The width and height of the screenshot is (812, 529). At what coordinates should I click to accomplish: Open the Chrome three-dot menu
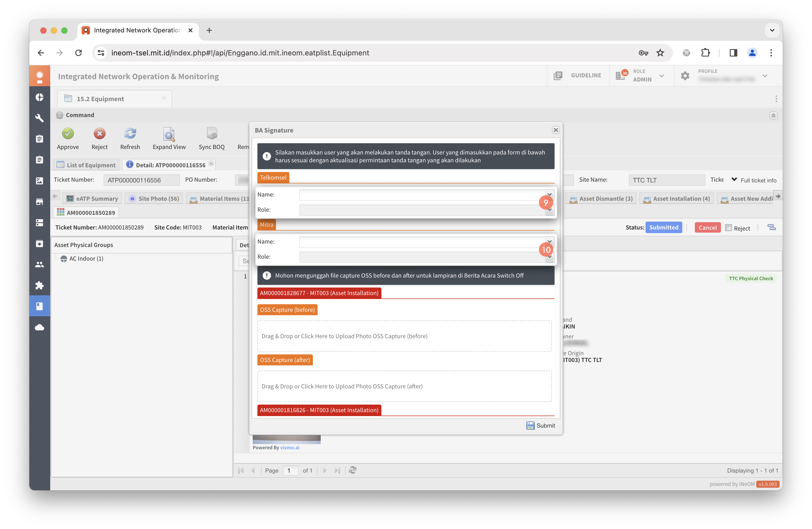pos(771,53)
